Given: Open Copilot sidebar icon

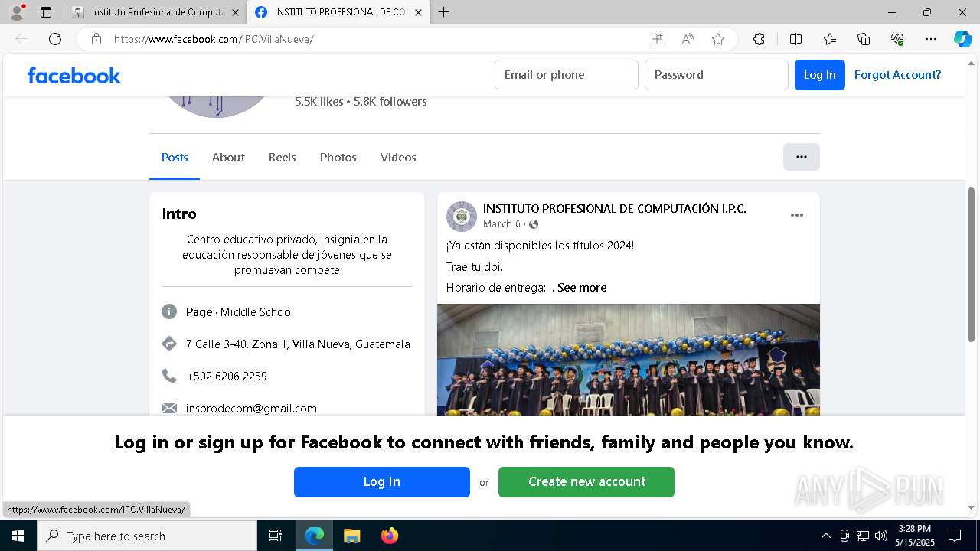Looking at the screenshot, I should (x=962, y=39).
